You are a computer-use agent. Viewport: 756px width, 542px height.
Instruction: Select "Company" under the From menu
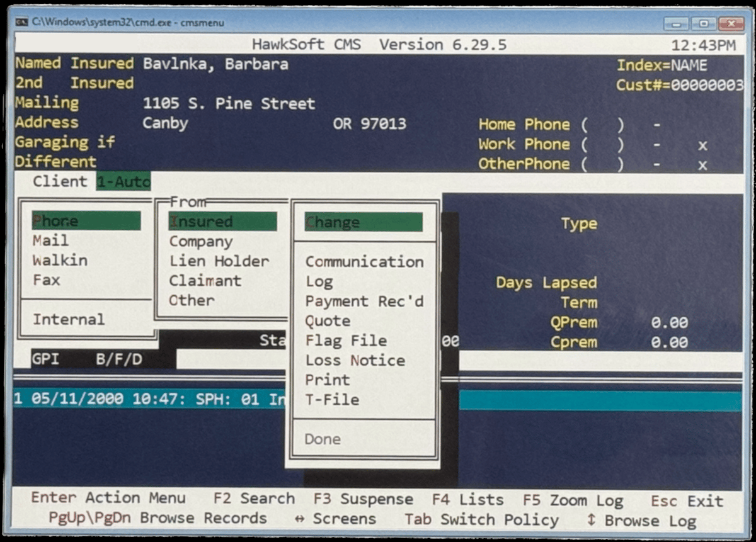coord(200,240)
